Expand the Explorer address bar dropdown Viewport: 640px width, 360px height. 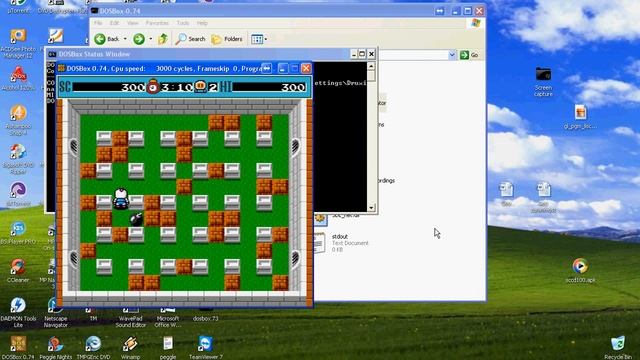click(x=452, y=55)
